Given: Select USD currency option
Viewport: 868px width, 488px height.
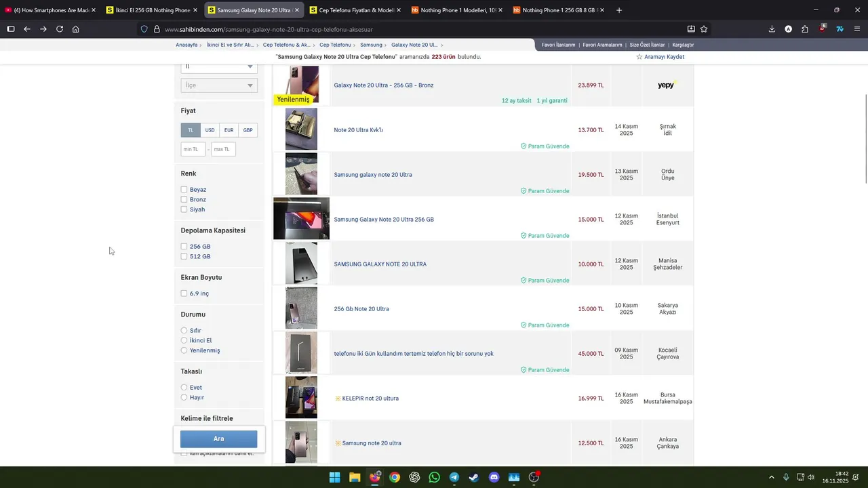Looking at the screenshot, I should point(210,130).
